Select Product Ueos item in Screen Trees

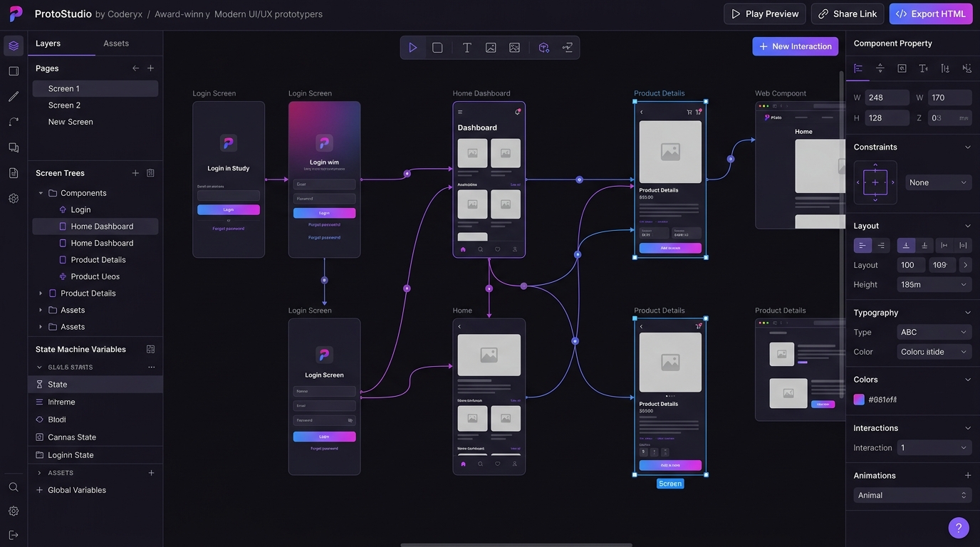pos(95,276)
